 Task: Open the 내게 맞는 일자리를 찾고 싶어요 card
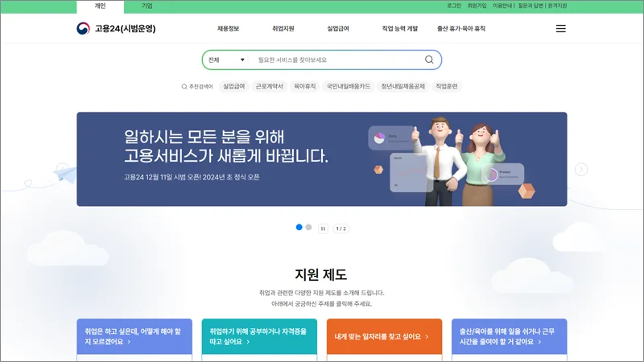384,336
